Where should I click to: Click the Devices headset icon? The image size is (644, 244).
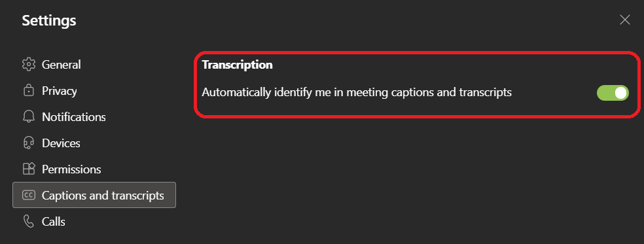pyautogui.click(x=28, y=143)
